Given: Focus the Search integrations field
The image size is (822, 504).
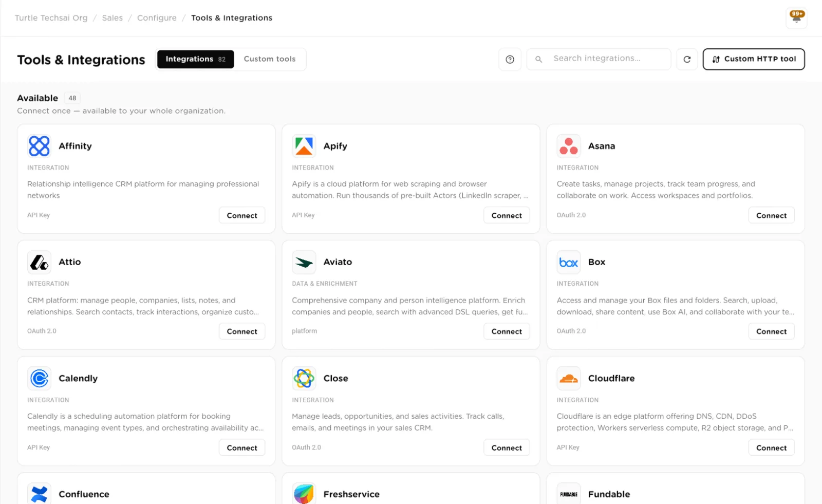Looking at the screenshot, I should click(x=599, y=59).
